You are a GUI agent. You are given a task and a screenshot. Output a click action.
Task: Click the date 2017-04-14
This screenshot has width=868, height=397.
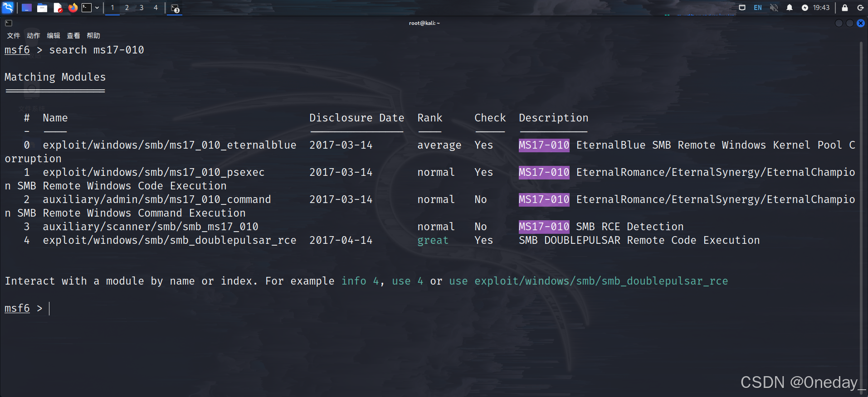tap(341, 240)
